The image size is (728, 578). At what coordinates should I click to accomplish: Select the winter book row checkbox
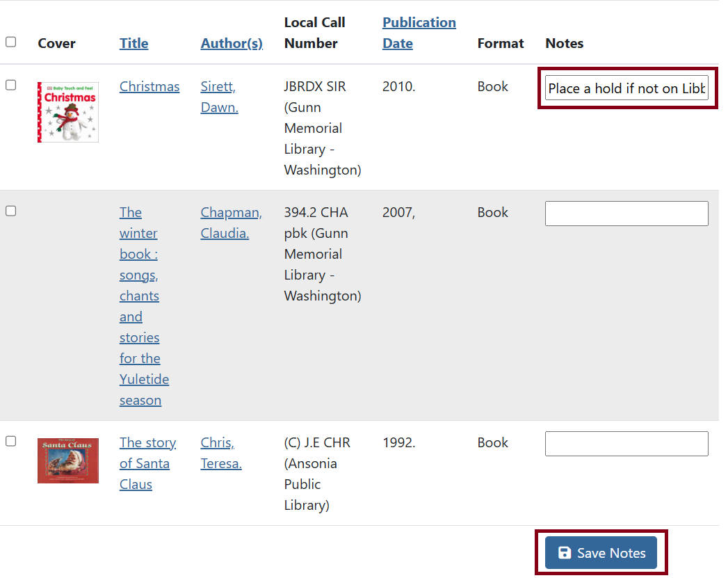coord(11,211)
